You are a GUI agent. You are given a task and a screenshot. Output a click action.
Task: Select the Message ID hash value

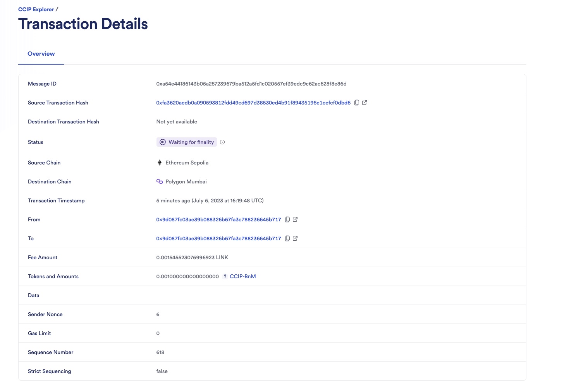251,84
